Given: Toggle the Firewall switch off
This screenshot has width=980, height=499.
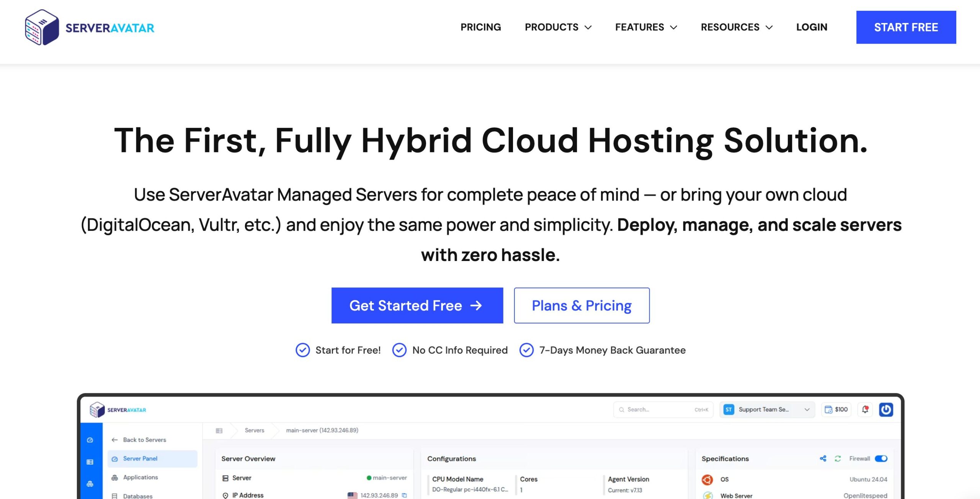Looking at the screenshot, I should 881,458.
